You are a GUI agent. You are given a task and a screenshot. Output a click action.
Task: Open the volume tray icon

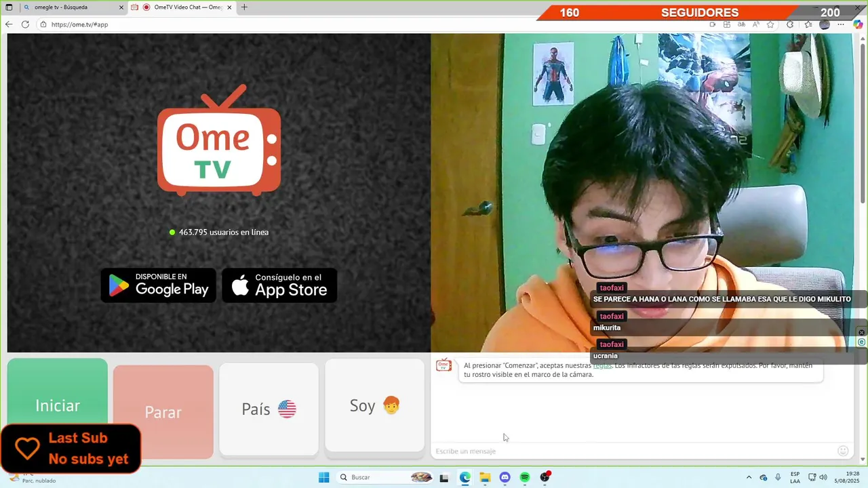coord(825,477)
